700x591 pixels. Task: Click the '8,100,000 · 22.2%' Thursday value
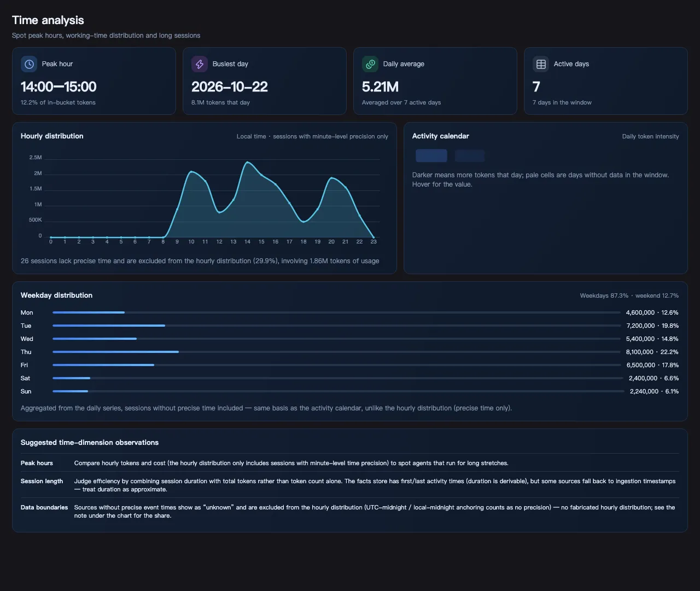pos(652,352)
